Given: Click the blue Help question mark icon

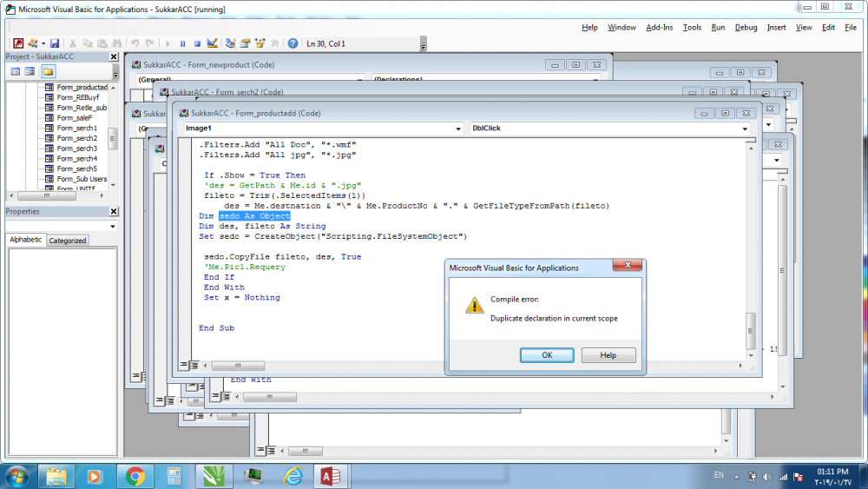Looking at the screenshot, I should [x=293, y=43].
